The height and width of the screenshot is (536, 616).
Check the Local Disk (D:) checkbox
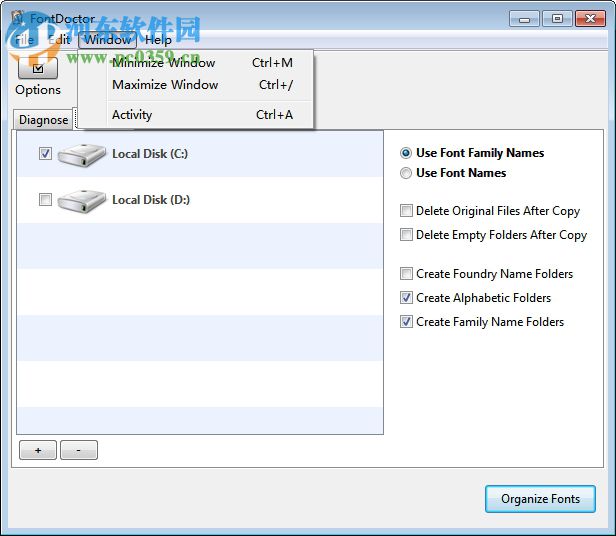(x=45, y=199)
